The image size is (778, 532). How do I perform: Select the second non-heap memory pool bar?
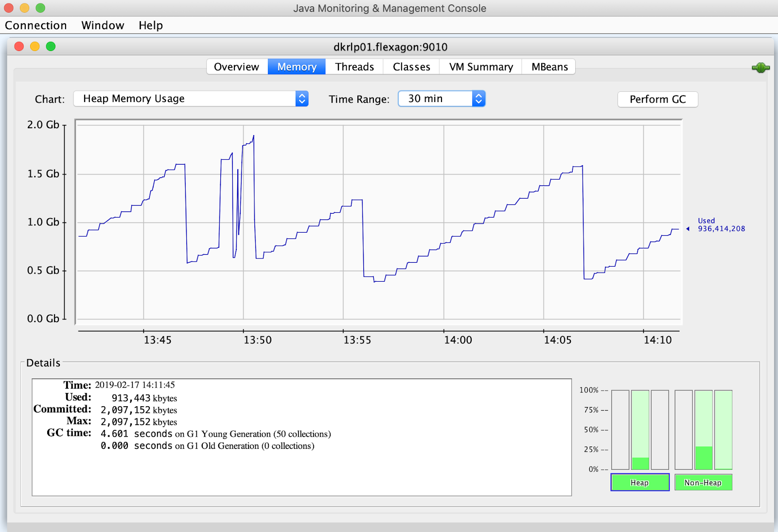coord(704,429)
